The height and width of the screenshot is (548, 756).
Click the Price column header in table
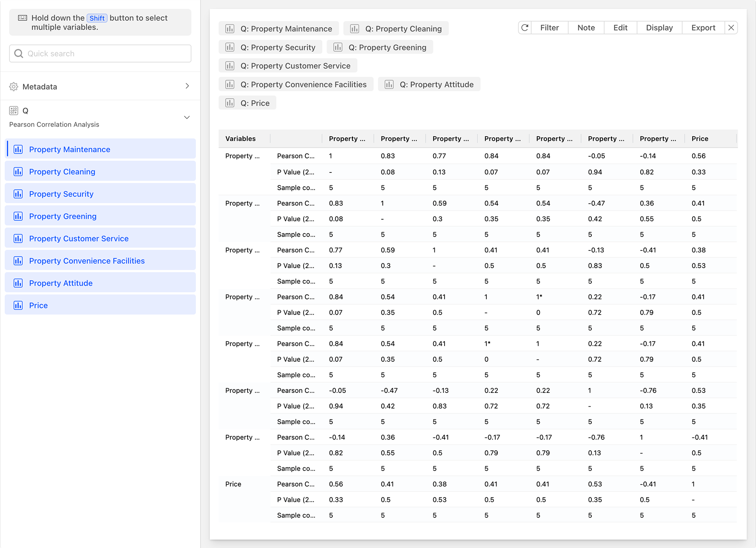coord(700,139)
